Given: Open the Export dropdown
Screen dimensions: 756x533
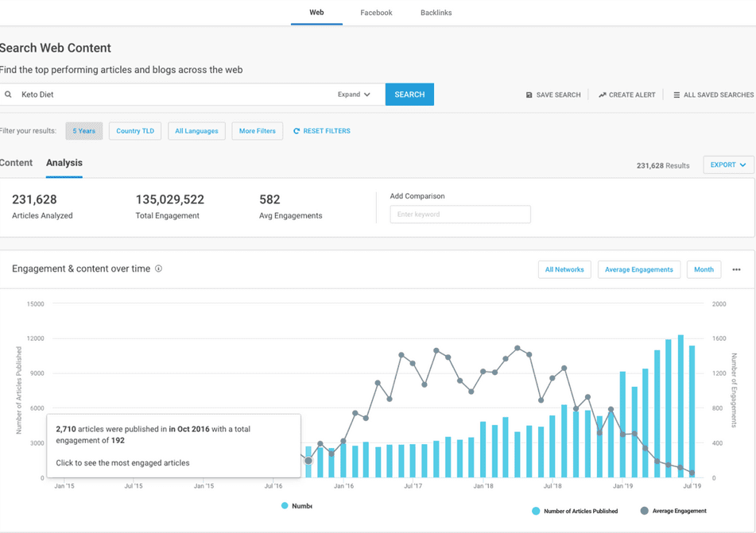Looking at the screenshot, I should [728, 165].
